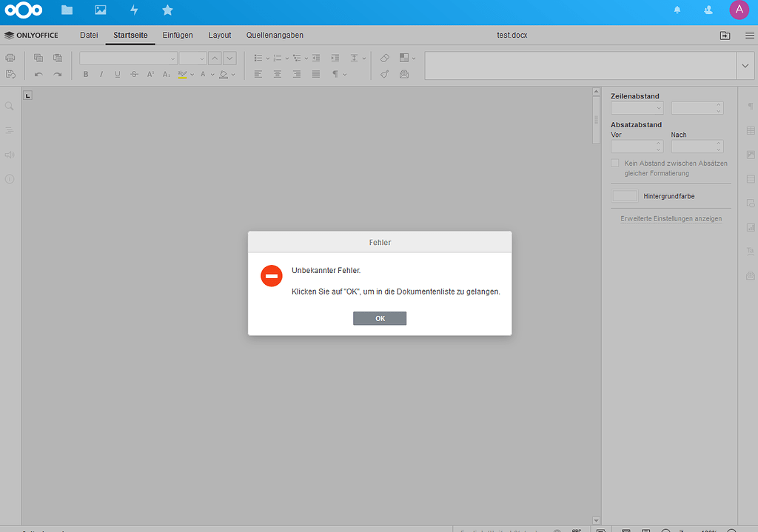758x532 pixels.
Task: Open the Einfügen tab
Action: (x=178, y=36)
